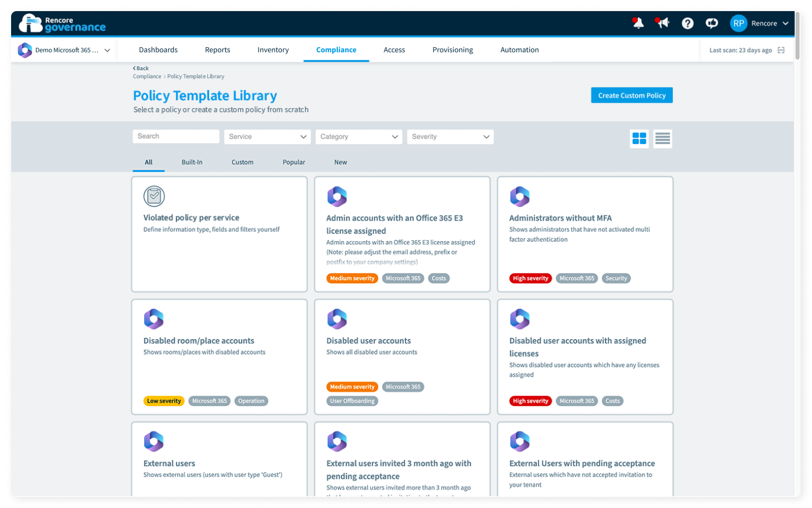Click the Microsoft 365 icon on Disabled user accounts with assigned licenses card
The image size is (812, 508).
(x=520, y=319)
